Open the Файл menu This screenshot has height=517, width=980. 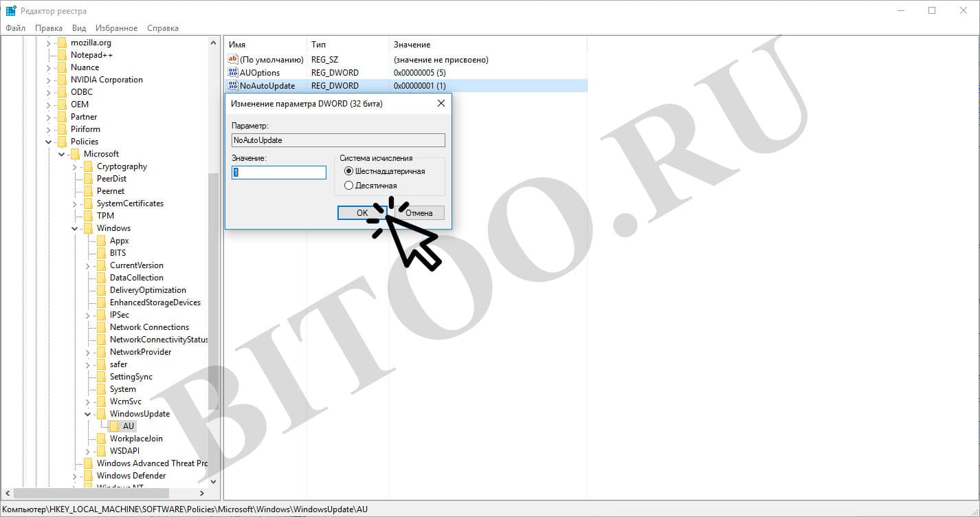click(x=15, y=28)
